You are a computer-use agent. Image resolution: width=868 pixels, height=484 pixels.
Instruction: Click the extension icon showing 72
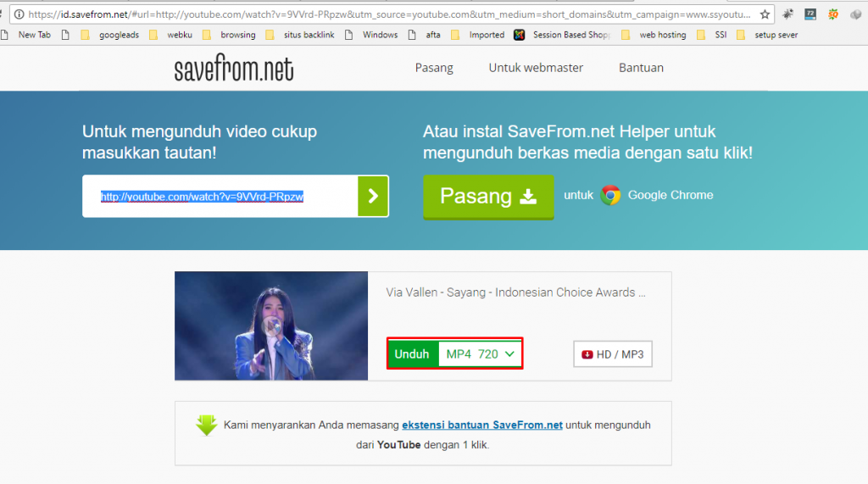coord(810,14)
